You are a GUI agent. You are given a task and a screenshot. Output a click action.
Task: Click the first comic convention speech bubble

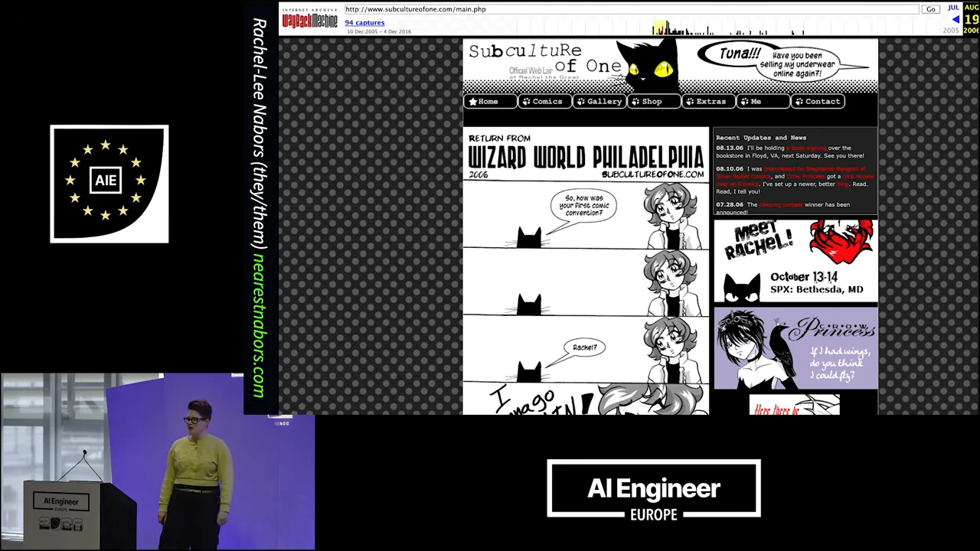583,205
